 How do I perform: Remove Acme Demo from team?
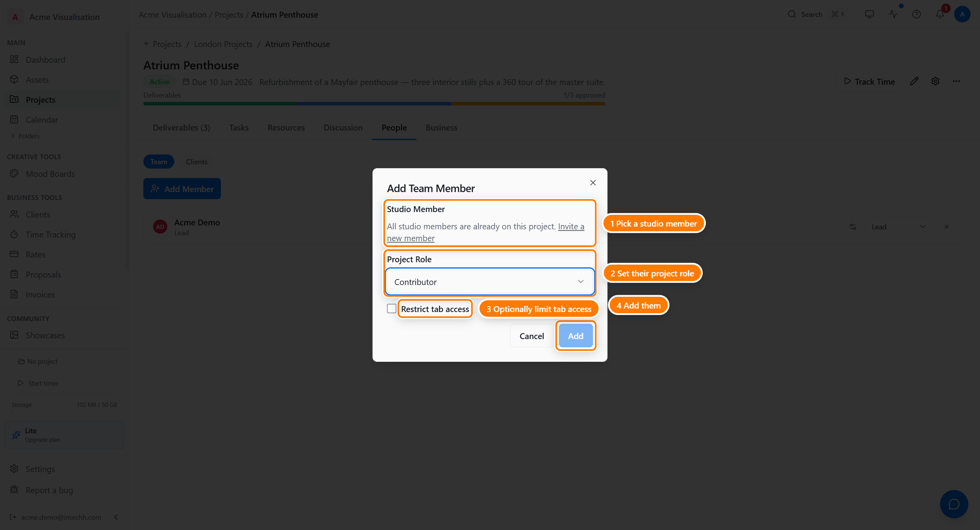tap(947, 227)
